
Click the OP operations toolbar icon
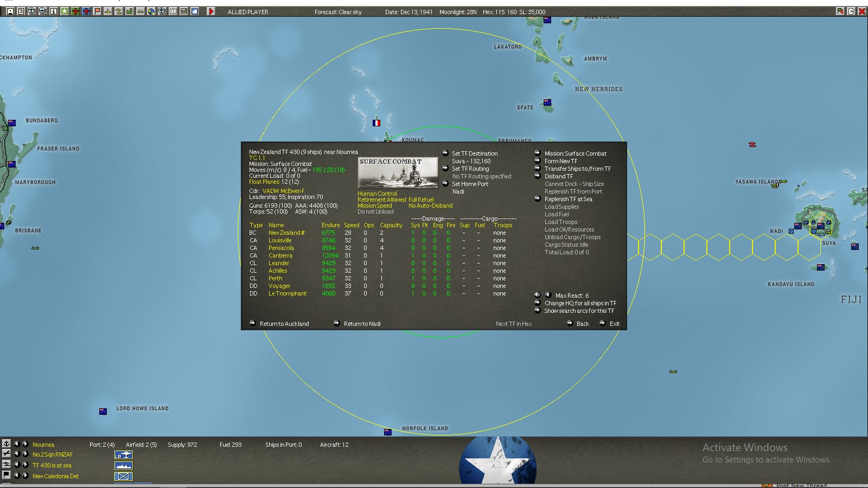[x=173, y=10]
